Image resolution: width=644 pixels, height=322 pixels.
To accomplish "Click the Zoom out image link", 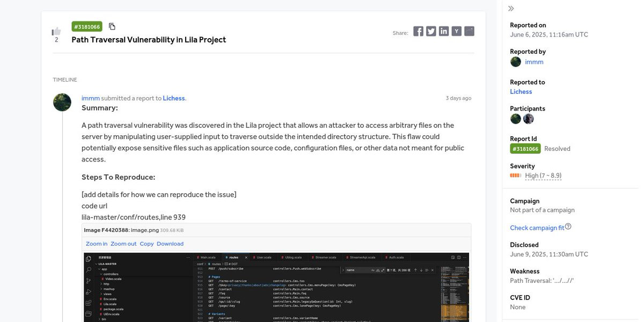I will tap(123, 244).
